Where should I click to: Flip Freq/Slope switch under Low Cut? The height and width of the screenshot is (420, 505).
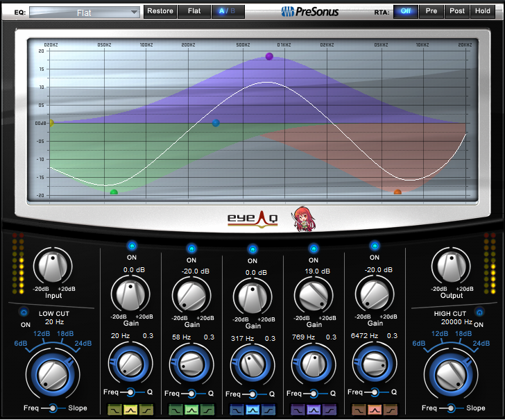click(x=53, y=408)
